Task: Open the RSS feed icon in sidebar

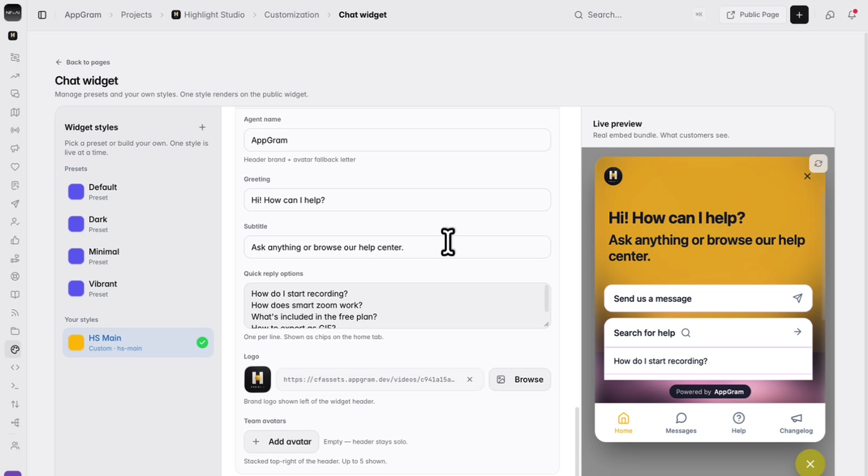Action: pyautogui.click(x=15, y=313)
